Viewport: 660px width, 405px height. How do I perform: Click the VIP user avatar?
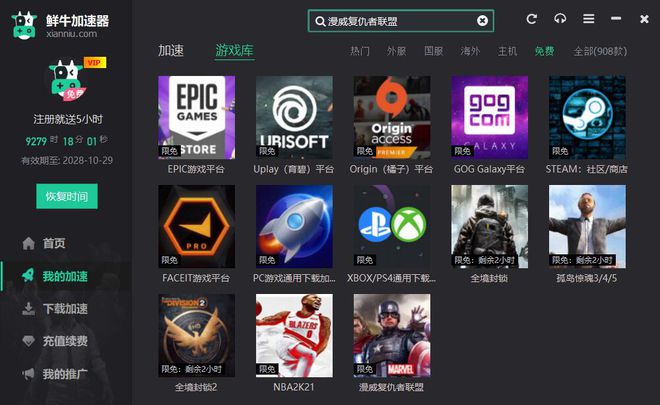[x=67, y=81]
